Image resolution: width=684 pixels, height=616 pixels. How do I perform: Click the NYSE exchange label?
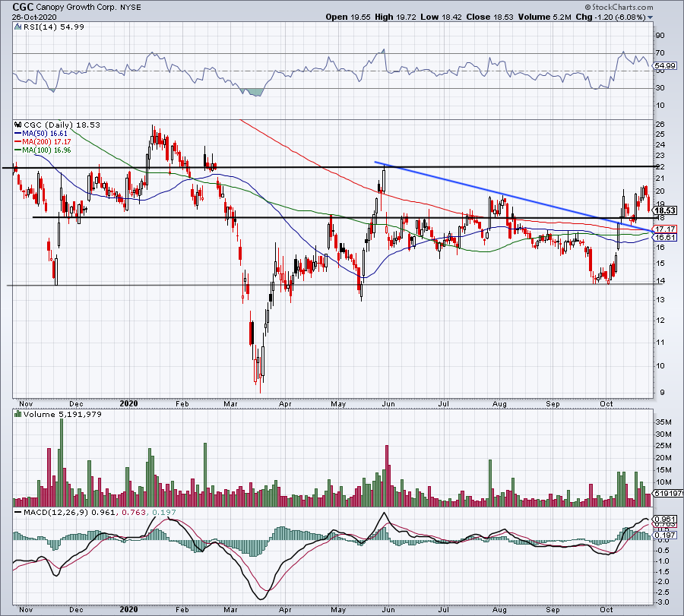pos(131,8)
